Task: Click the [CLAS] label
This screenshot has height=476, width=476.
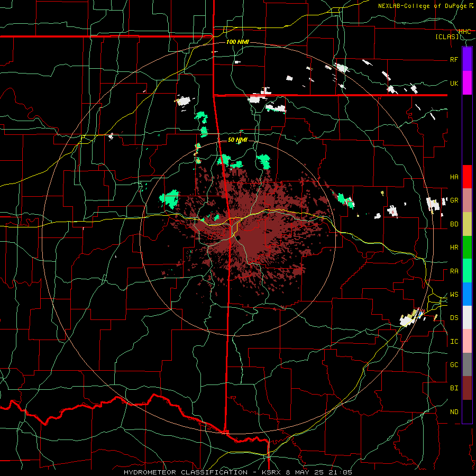Action: [x=447, y=37]
